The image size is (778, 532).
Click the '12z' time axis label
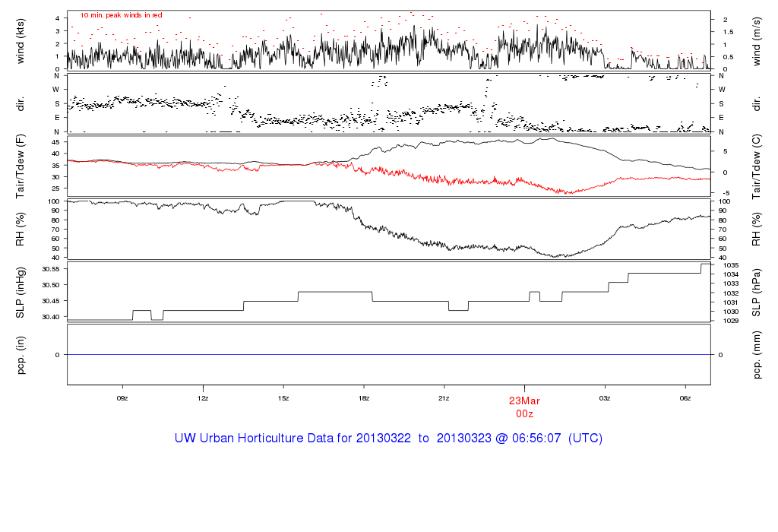coord(202,398)
